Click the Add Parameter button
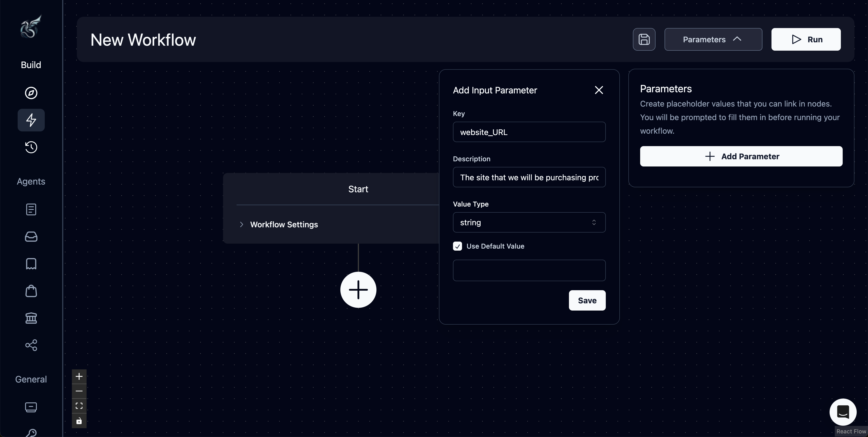The image size is (868, 437). coord(741,156)
